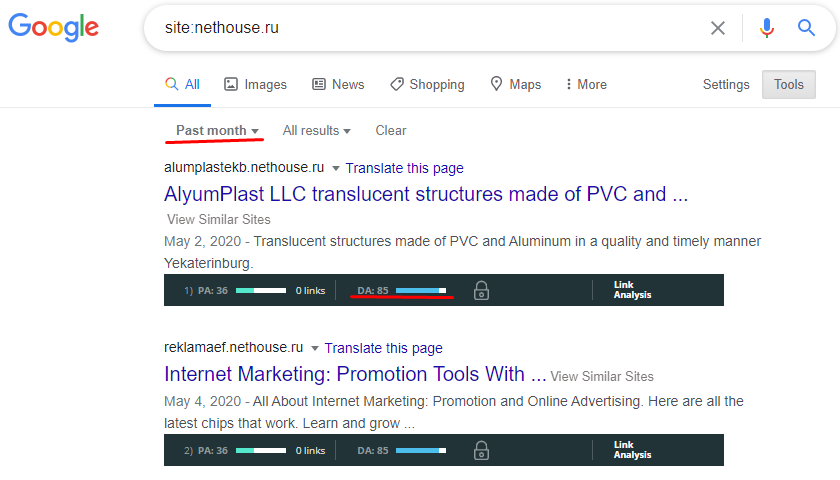
Task: View Similar Sites beside Internet Marketing result
Action: click(602, 377)
